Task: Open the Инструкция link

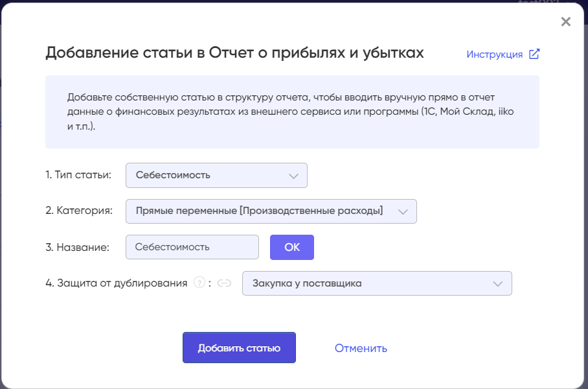Action: pos(494,54)
